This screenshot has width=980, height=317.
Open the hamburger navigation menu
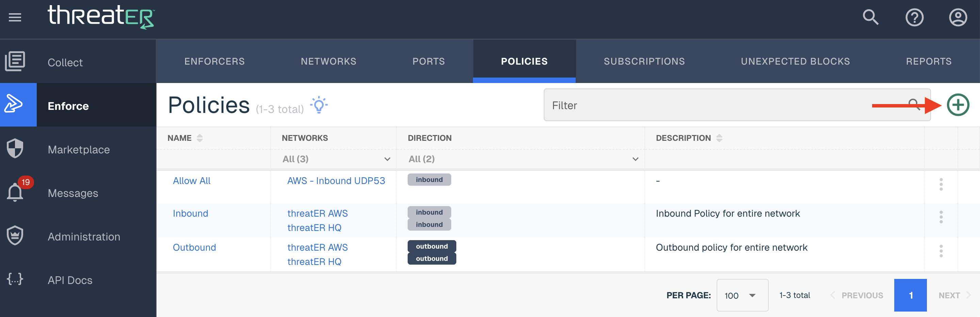point(15,17)
